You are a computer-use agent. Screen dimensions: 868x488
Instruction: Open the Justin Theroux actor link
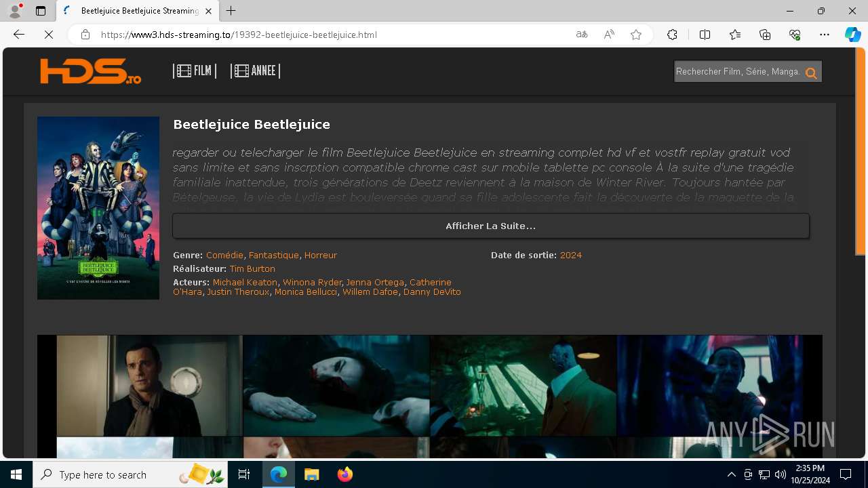pyautogui.click(x=238, y=292)
